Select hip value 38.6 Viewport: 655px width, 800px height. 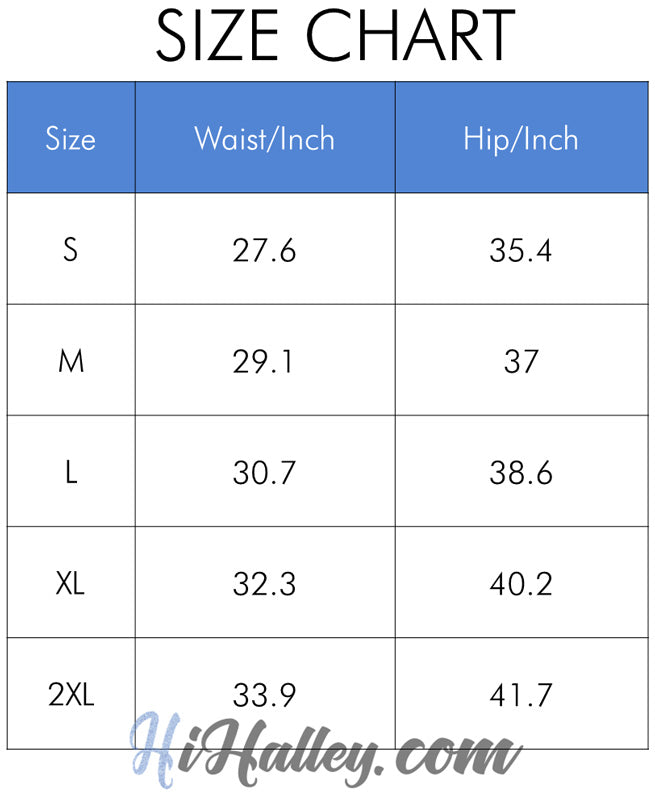(521, 471)
